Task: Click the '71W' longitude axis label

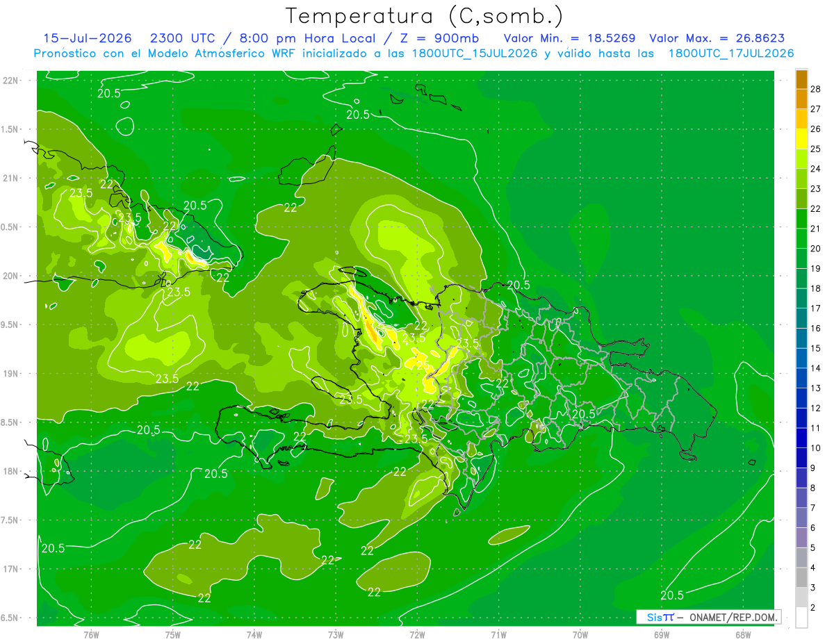Action: tap(498, 634)
